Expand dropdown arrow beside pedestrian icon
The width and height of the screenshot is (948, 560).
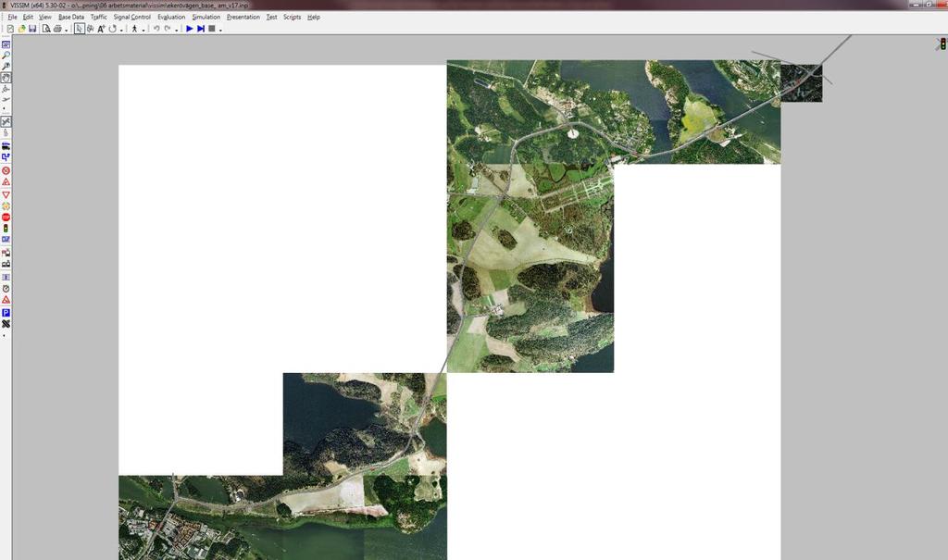tap(143, 29)
